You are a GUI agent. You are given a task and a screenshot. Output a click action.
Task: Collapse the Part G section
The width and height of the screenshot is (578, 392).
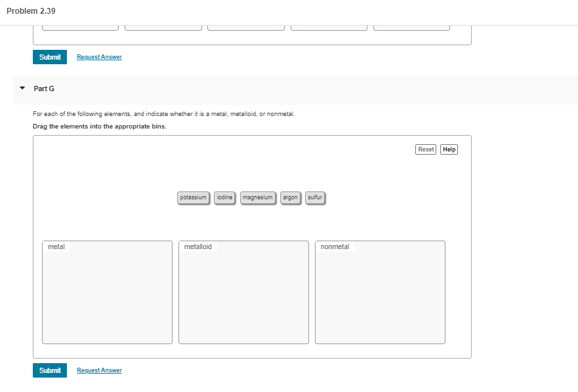22,88
